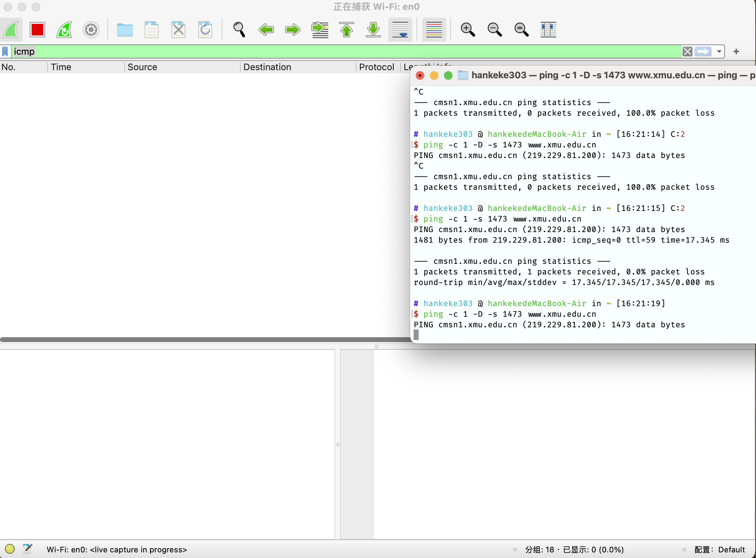Click the 0.0% packet loss statistics line
This screenshot has height=558, width=756.
click(559, 272)
